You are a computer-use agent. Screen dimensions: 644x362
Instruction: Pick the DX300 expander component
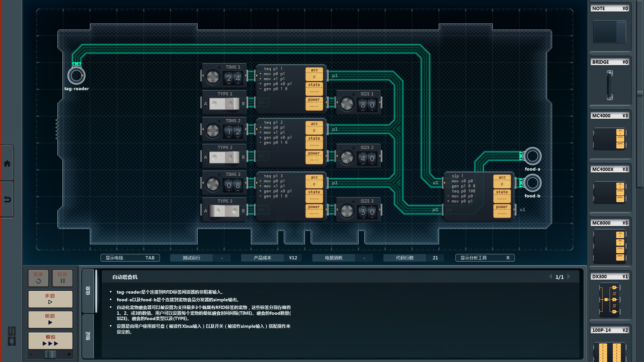click(x=609, y=300)
